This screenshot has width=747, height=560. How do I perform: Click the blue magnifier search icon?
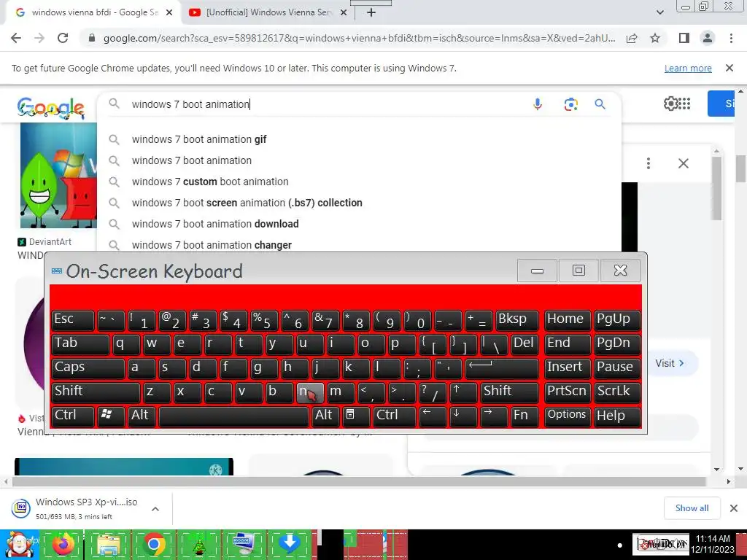click(600, 104)
